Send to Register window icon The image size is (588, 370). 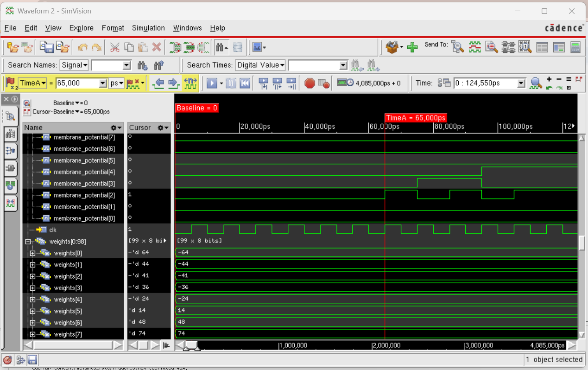542,47
